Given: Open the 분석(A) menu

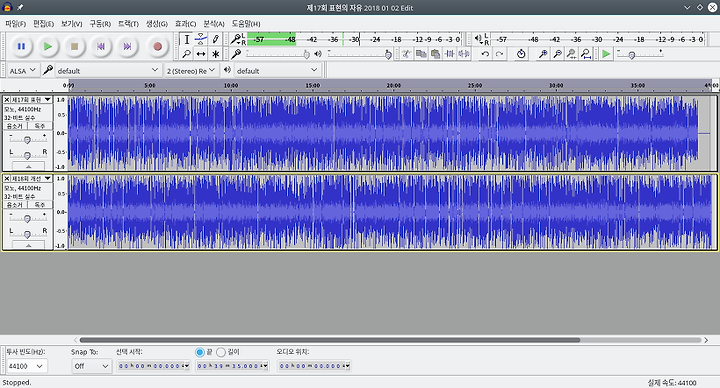Looking at the screenshot, I should click(x=214, y=23).
